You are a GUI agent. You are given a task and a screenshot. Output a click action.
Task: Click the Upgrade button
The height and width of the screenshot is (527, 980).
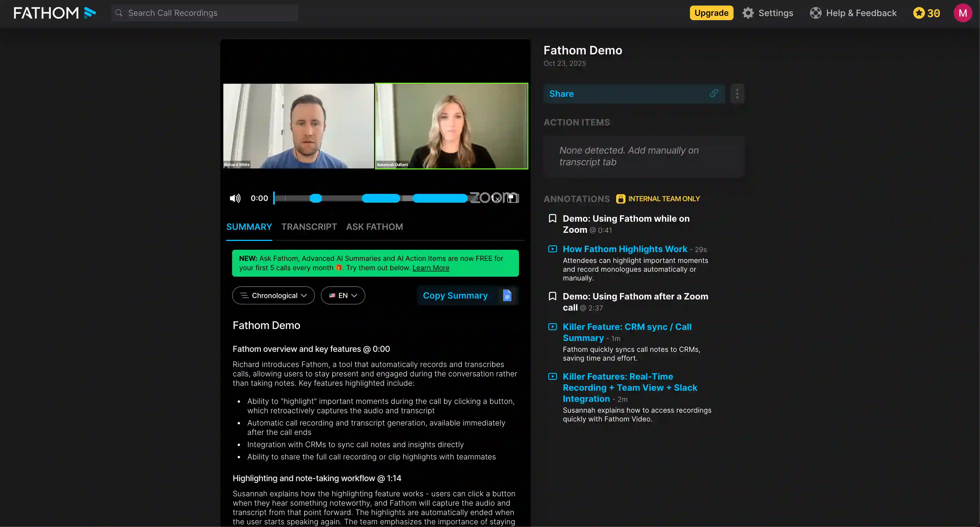pos(711,13)
